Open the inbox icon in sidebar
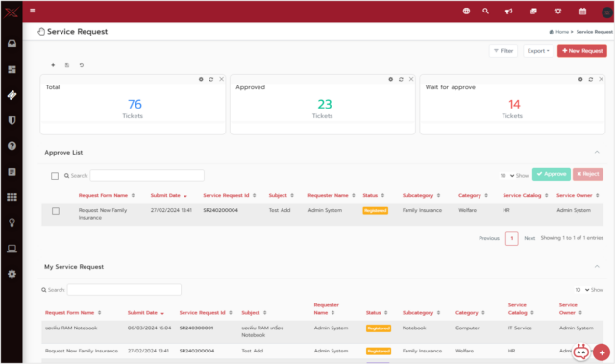 click(12, 43)
